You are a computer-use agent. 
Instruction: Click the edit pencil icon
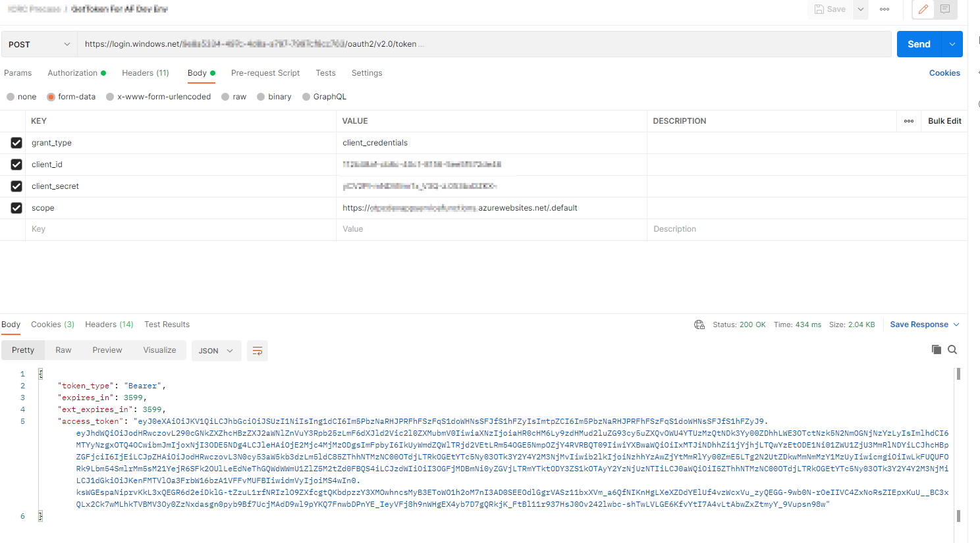(923, 9)
